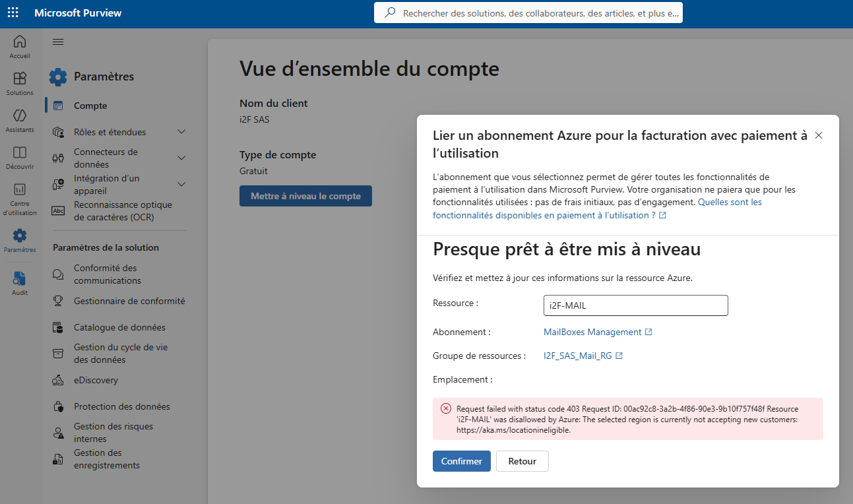Open the app launcher waffle icon
The width and height of the screenshot is (853, 504).
13,13
